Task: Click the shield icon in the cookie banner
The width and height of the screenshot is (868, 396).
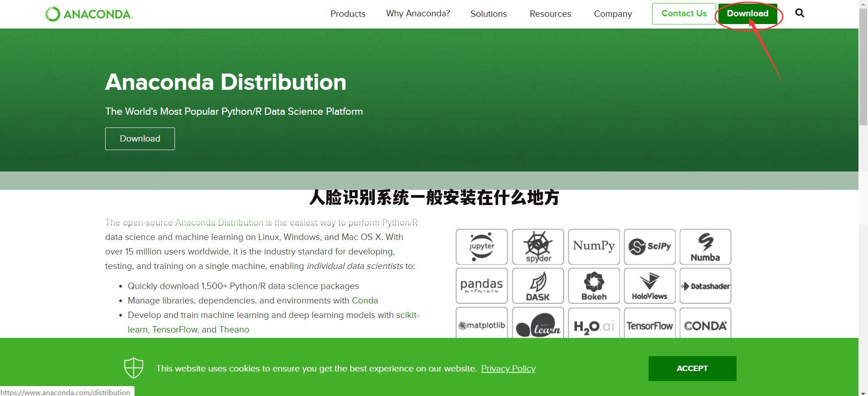Action: coord(134,368)
